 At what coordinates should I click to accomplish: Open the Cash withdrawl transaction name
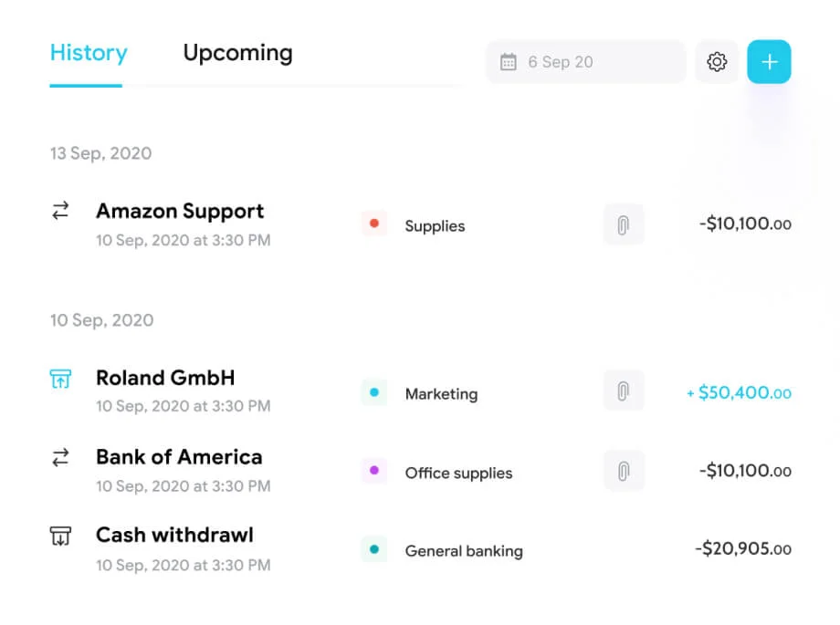(174, 536)
